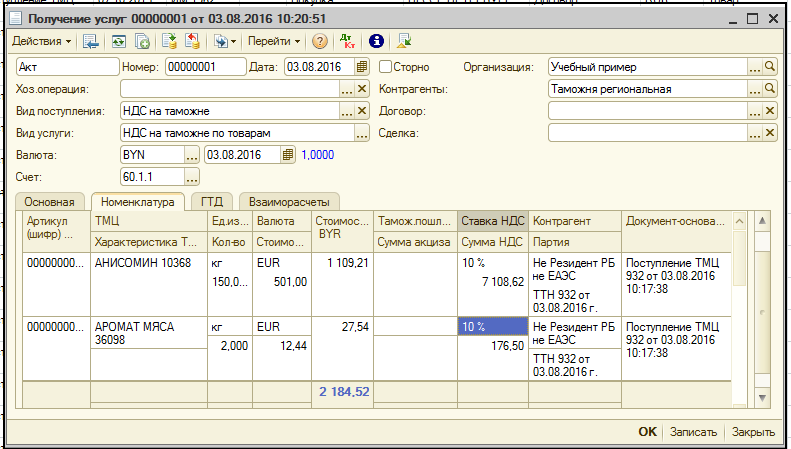Image resolution: width=791 pixels, height=449 pixels.
Task: Click the magnifier icon beside Организация field
Action: [x=769, y=67]
